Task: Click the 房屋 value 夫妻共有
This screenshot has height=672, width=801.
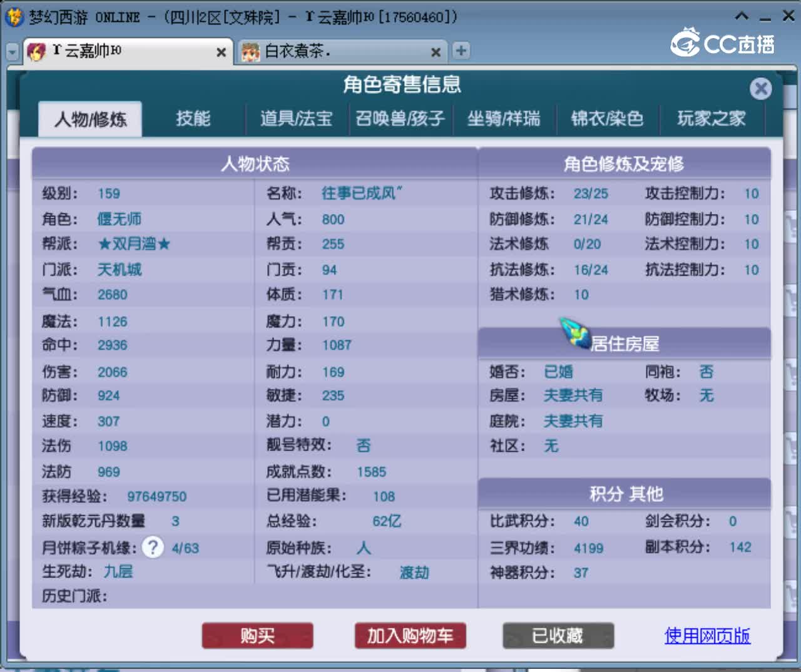Action: 573,395
